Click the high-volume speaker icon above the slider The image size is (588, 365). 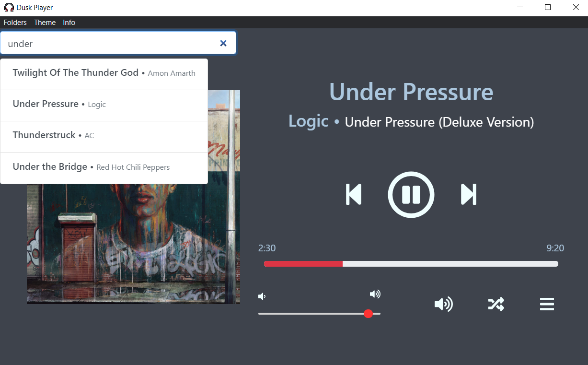click(375, 294)
